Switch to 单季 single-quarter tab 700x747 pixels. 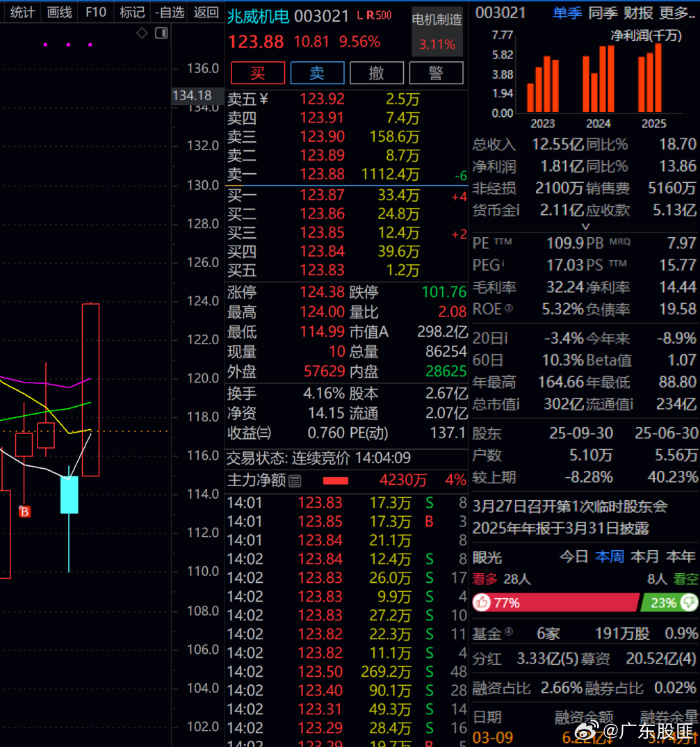click(567, 13)
